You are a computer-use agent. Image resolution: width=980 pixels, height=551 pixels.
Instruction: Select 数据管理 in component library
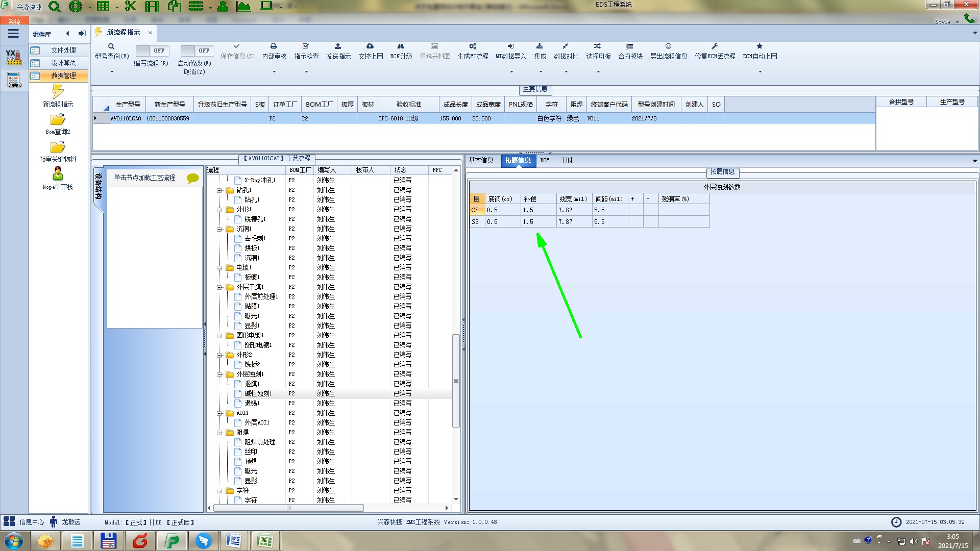(x=63, y=76)
